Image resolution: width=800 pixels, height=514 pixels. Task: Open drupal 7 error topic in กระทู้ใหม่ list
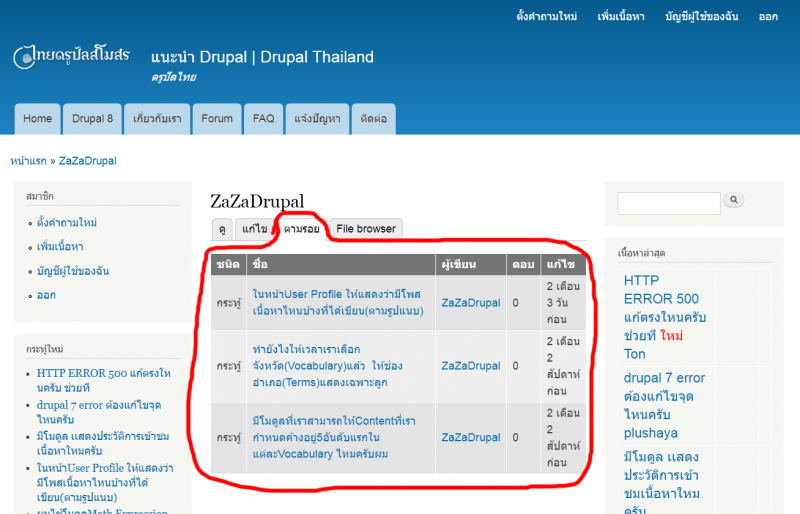click(99, 412)
